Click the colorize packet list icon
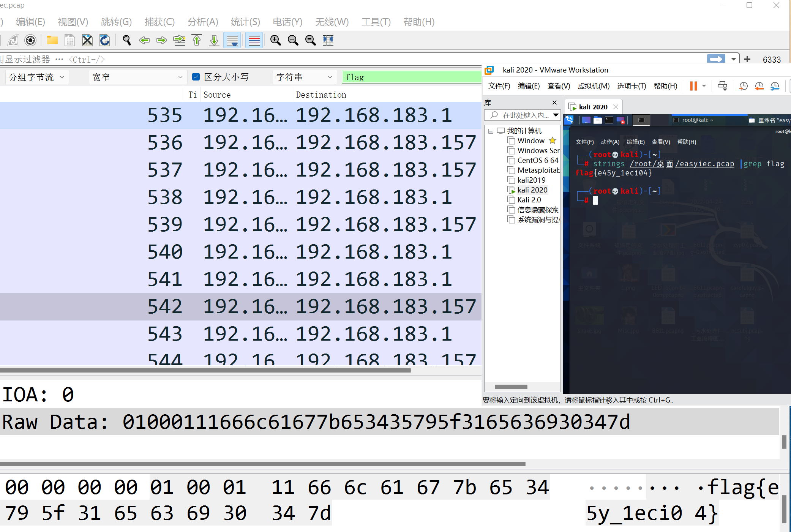 pos(254,40)
